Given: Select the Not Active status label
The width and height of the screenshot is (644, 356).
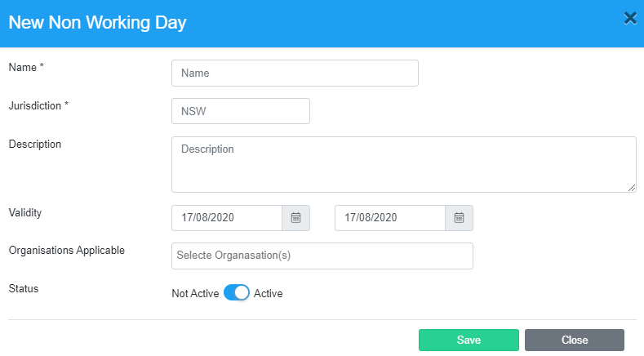Looking at the screenshot, I should pos(195,293).
